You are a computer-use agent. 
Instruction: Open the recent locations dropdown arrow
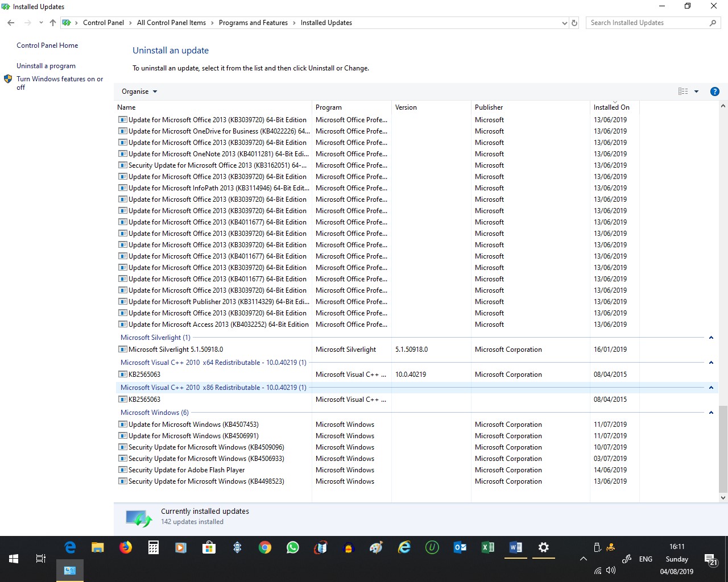[41, 23]
